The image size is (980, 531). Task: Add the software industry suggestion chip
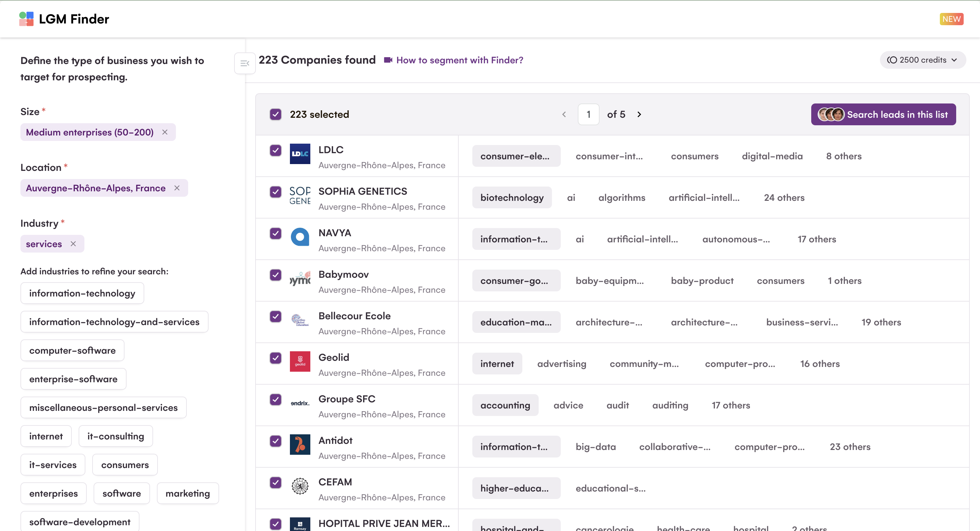point(122,493)
